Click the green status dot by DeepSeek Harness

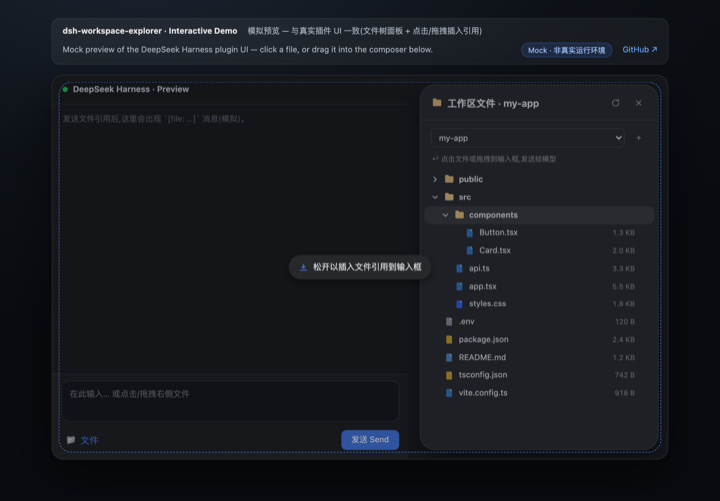[65, 89]
